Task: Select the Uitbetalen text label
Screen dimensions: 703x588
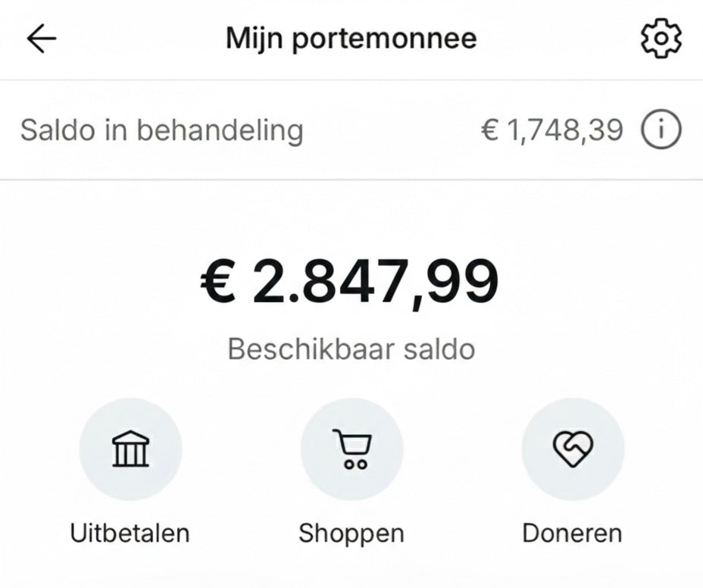Action: pos(130,533)
